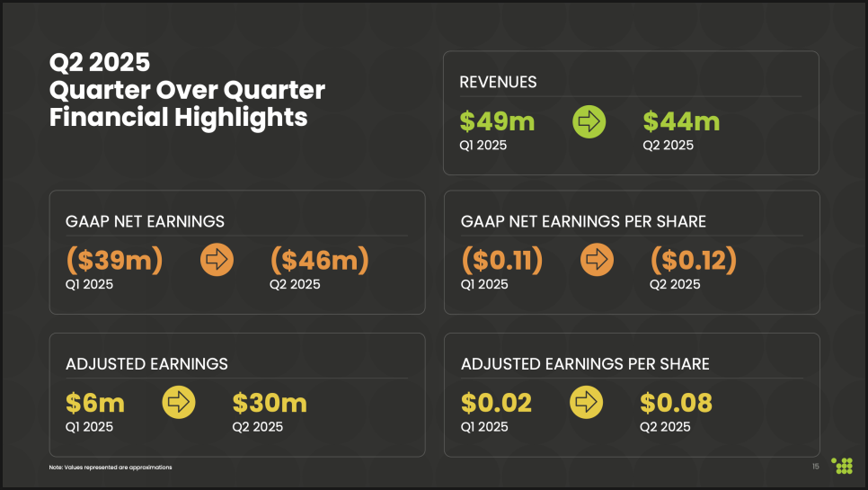Click the $30m adjusted earnings figure
Screen dimensions: 868x490
coord(270,404)
